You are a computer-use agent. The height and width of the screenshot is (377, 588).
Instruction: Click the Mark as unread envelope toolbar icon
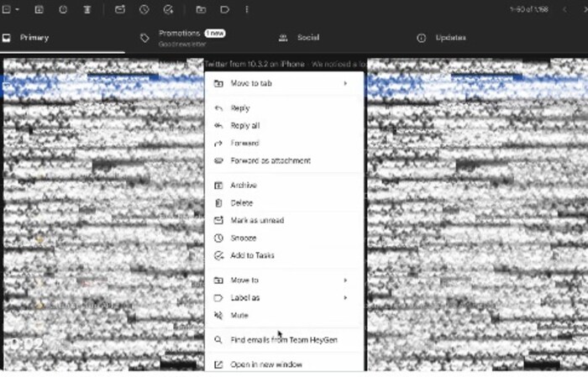click(x=119, y=9)
